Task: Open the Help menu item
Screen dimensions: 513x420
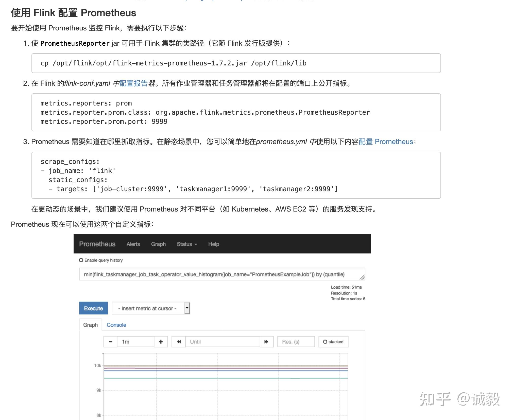Action: pyautogui.click(x=213, y=244)
